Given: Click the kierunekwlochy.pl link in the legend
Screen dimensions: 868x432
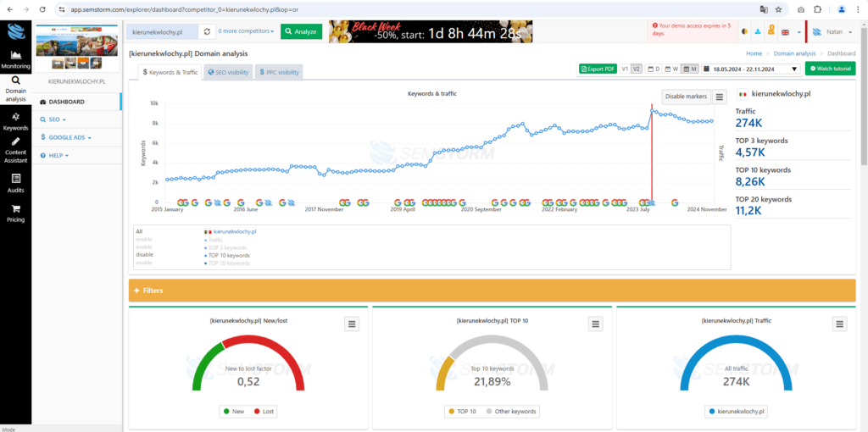Looking at the screenshot, I should 235,231.
